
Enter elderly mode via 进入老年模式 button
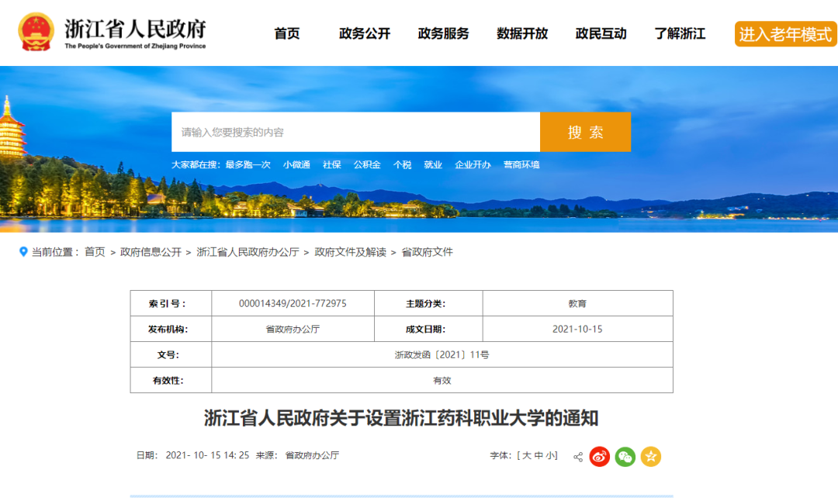coord(785,34)
